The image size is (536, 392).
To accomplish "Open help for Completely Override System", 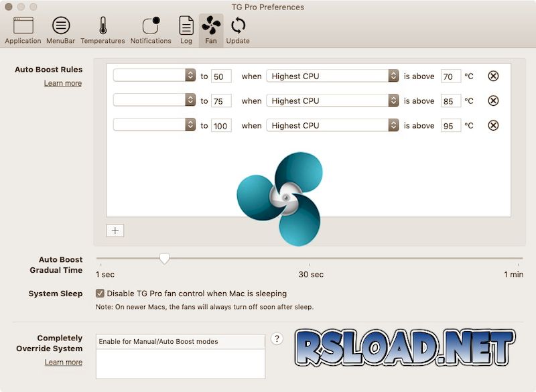I will click(277, 338).
